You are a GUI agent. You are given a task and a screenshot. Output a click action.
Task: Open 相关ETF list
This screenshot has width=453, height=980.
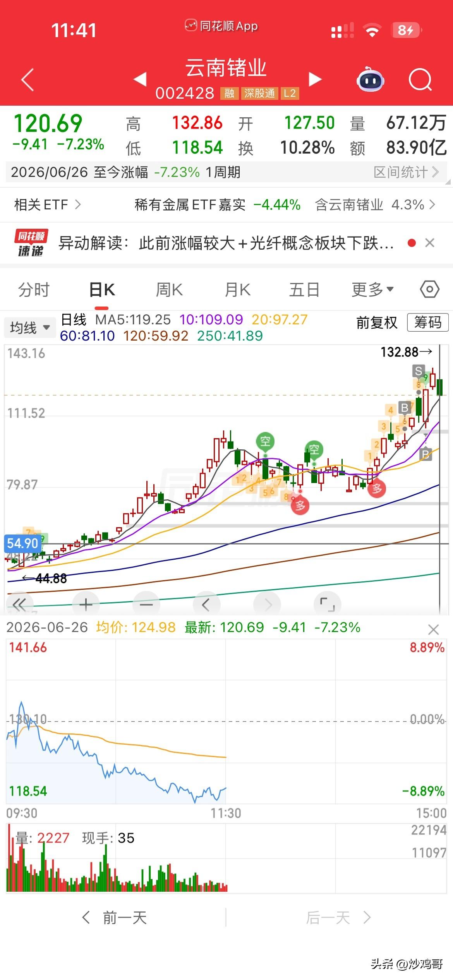(48, 204)
